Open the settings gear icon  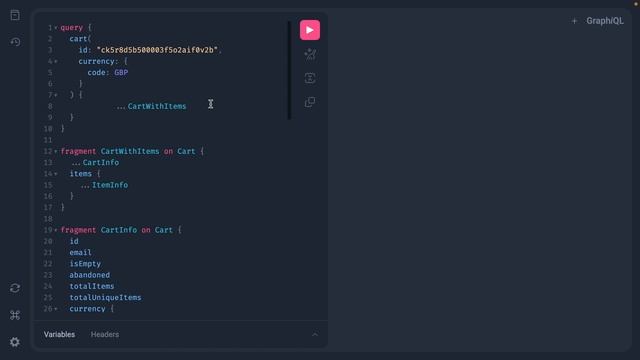15,342
